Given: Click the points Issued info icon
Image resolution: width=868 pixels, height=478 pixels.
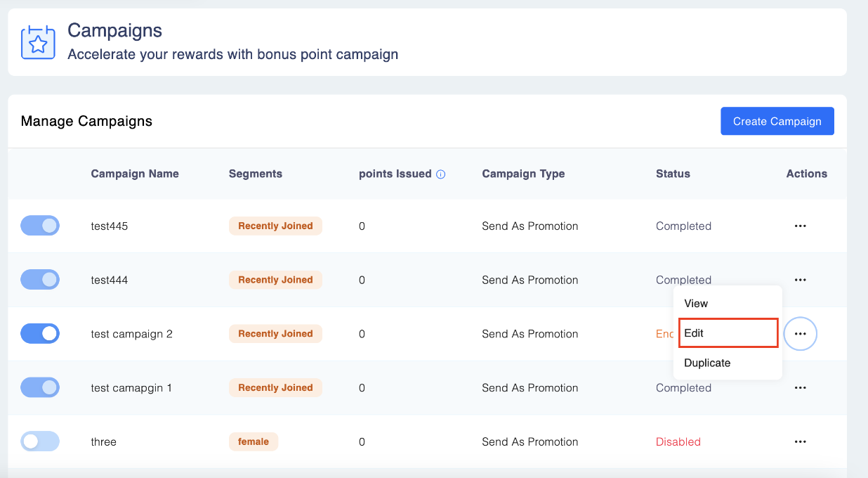Looking at the screenshot, I should [x=441, y=174].
